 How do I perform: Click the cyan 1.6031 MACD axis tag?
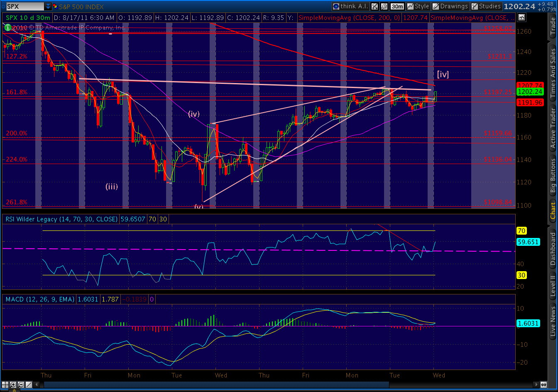click(528, 323)
